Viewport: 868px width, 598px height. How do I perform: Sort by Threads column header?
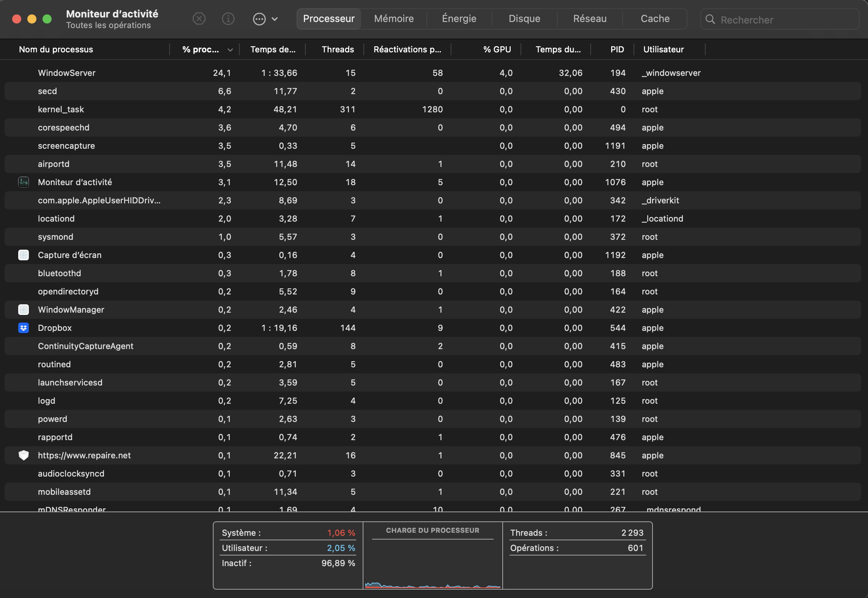(x=337, y=49)
